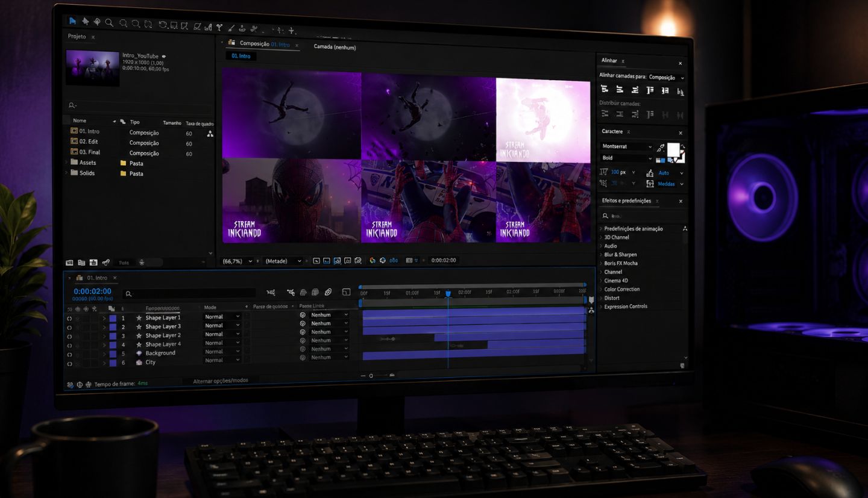Viewport: 868px width, 498px height.
Task: Select the Projeto panel tab
Action: point(77,37)
